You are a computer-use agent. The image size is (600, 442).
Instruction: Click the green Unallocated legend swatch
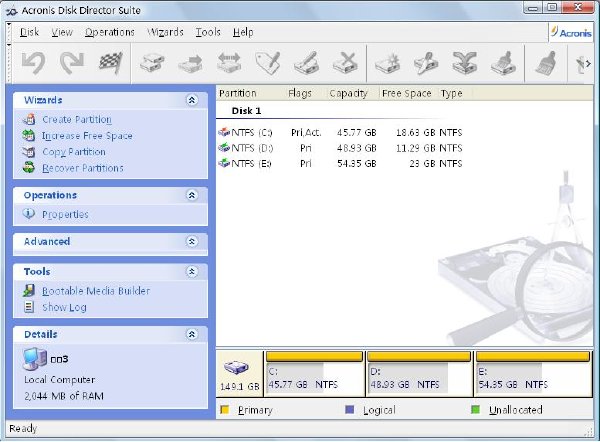tap(475, 410)
